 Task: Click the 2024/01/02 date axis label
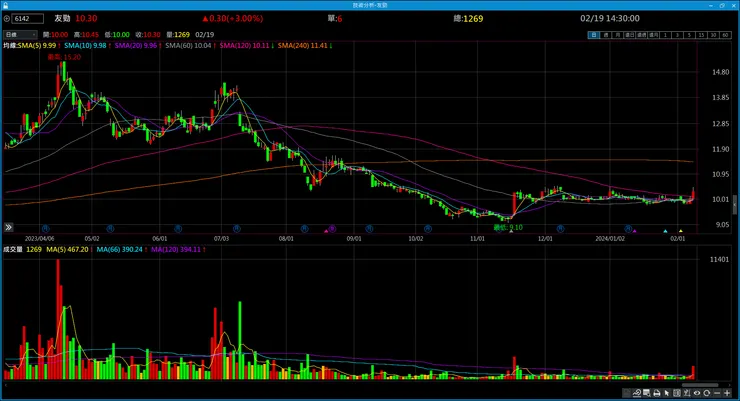[x=610, y=239]
